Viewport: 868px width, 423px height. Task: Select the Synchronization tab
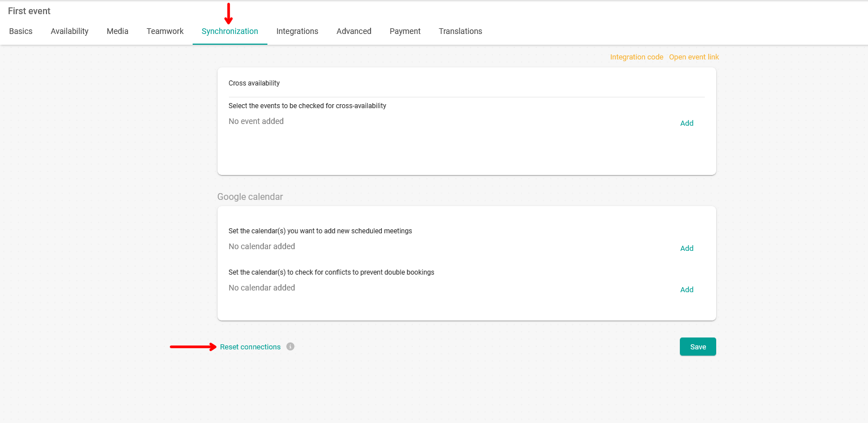[x=230, y=31]
